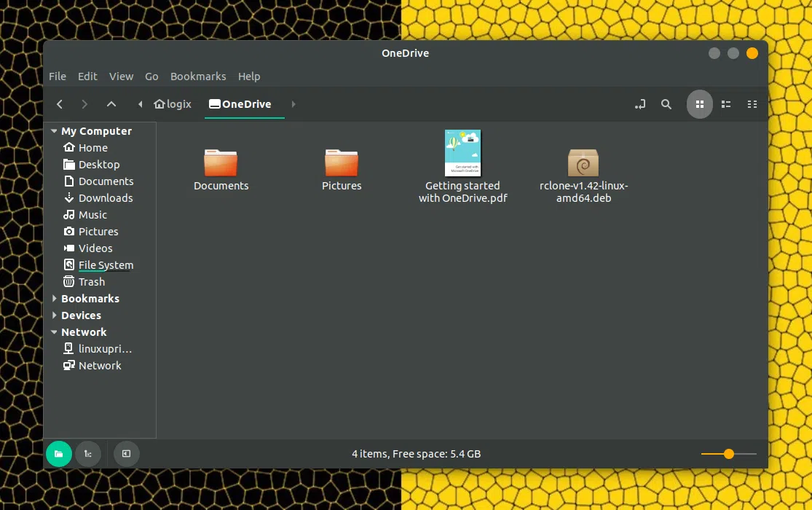Viewport: 812px width, 510px height.
Task: Click the status bar item count text
Action: 417,454
